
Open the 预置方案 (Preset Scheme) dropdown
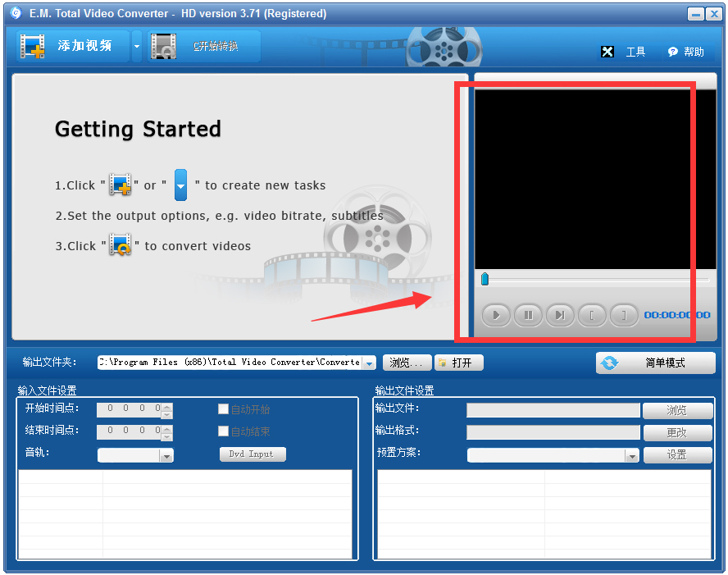click(x=631, y=454)
